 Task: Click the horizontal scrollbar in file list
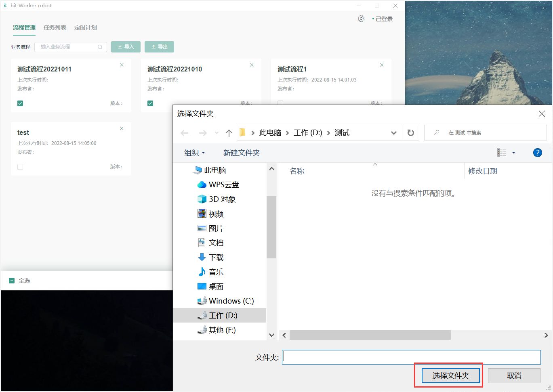(370, 335)
